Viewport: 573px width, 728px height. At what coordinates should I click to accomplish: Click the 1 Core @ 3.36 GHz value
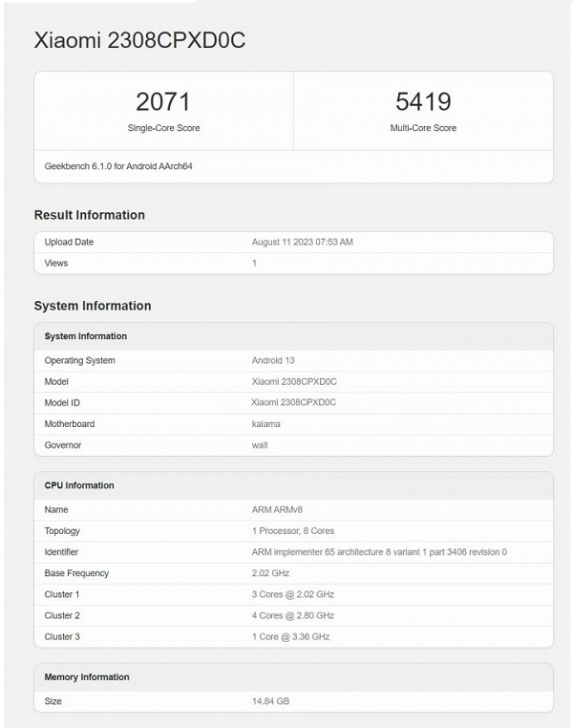pos(291,637)
